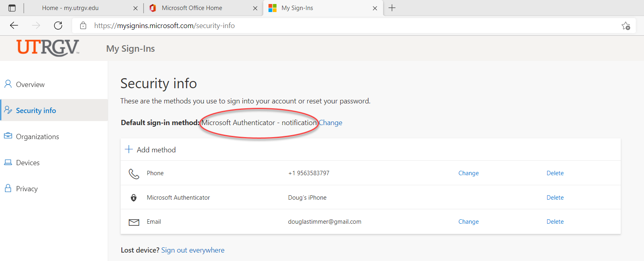Click the My Sign-Ins header title

click(x=131, y=49)
